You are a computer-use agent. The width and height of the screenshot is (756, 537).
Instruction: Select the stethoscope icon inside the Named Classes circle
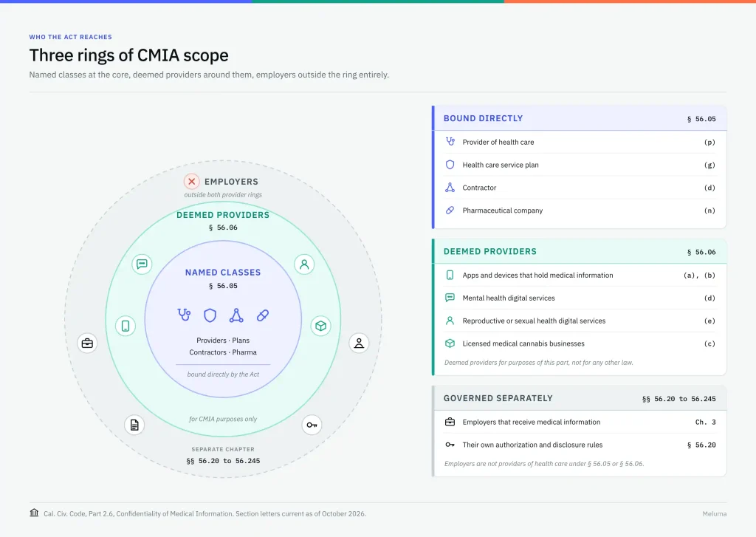pos(184,315)
